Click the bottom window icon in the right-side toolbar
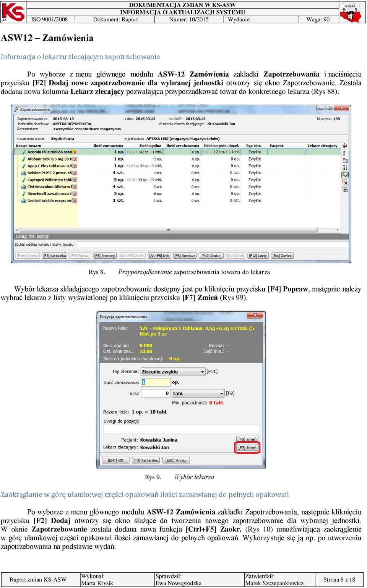Screen dimensions: 367x588 (x=345, y=190)
